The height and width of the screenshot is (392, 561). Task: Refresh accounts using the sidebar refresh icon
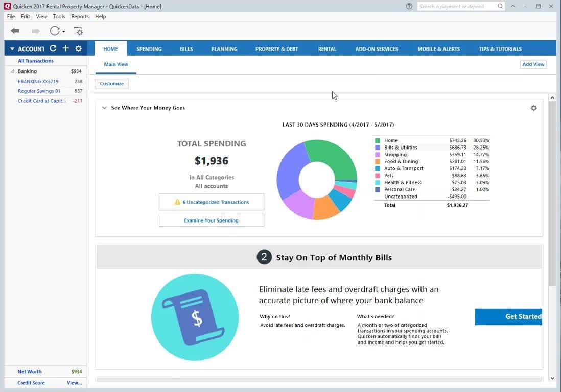point(53,48)
